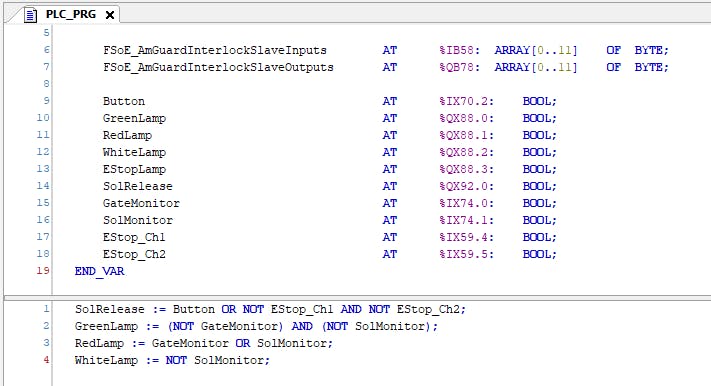Viewport: 711px width, 386px height.
Task: Click the WhiteLamp declaration name
Action: point(134,152)
